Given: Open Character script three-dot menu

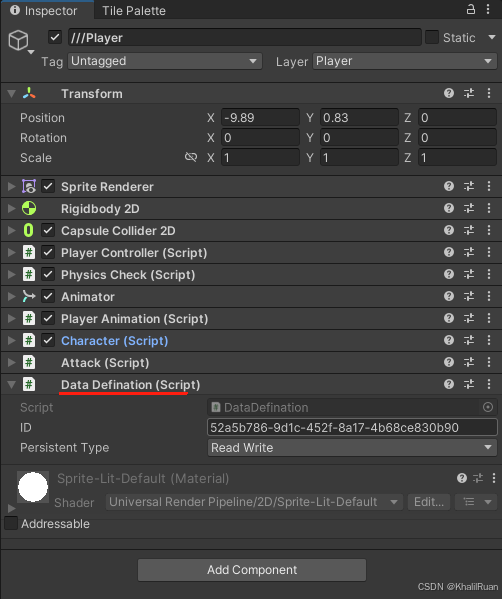Looking at the screenshot, I should pos(489,340).
